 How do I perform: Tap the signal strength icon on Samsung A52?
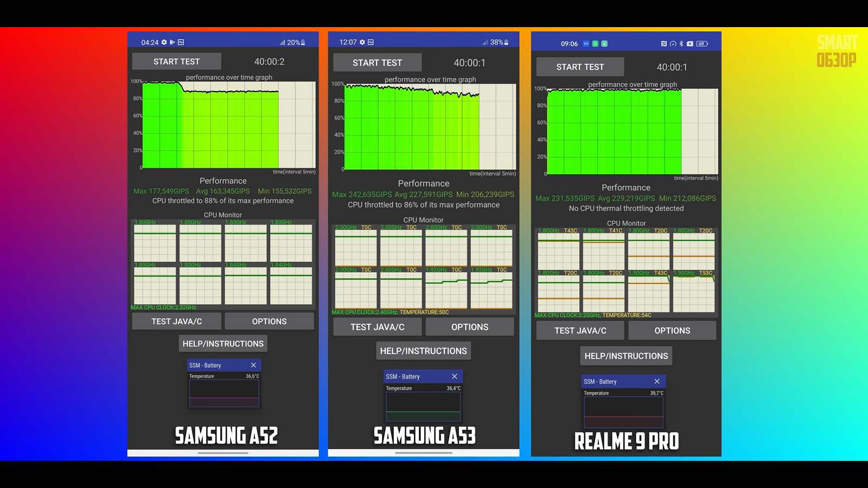[x=282, y=42]
